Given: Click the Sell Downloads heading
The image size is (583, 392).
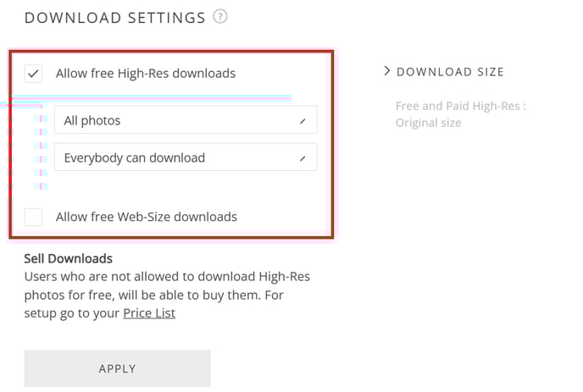Looking at the screenshot, I should (x=69, y=258).
